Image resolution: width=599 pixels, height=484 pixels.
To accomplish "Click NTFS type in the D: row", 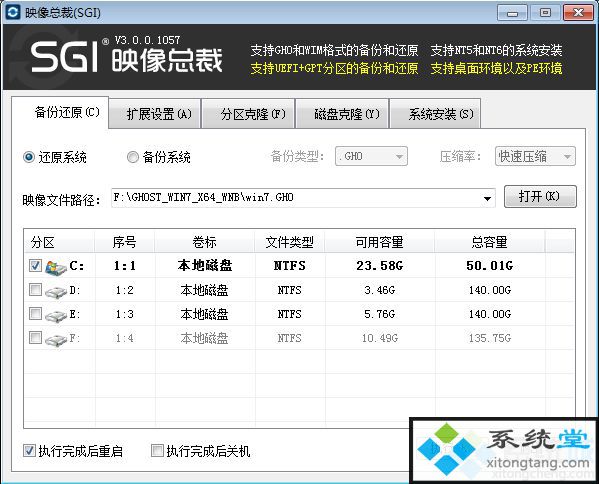I will [x=290, y=290].
